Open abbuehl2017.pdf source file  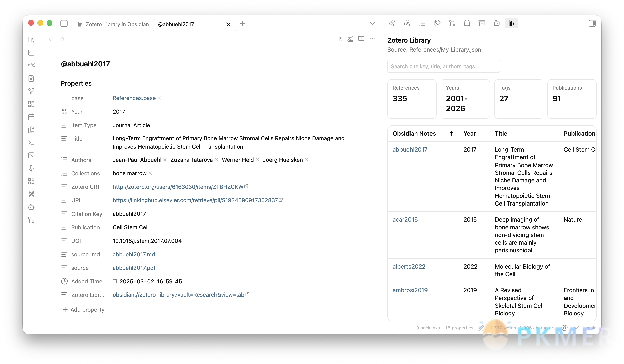tap(134, 268)
